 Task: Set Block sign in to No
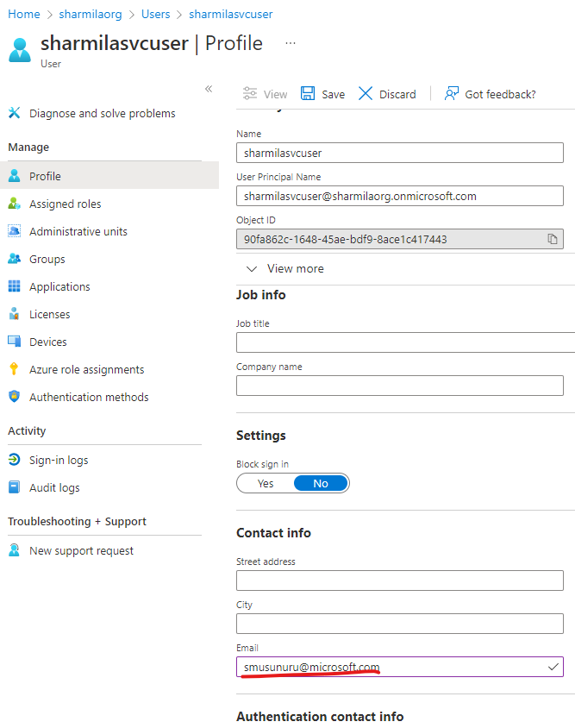321,483
